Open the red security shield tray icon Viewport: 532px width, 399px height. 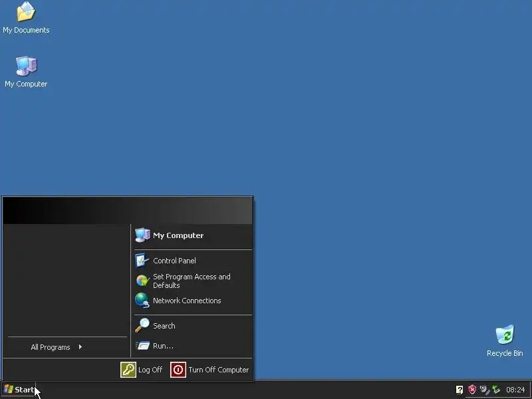point(472,390)
